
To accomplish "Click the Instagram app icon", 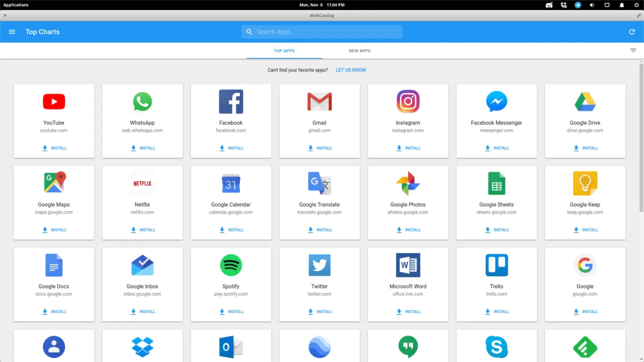I will (408, 101).
